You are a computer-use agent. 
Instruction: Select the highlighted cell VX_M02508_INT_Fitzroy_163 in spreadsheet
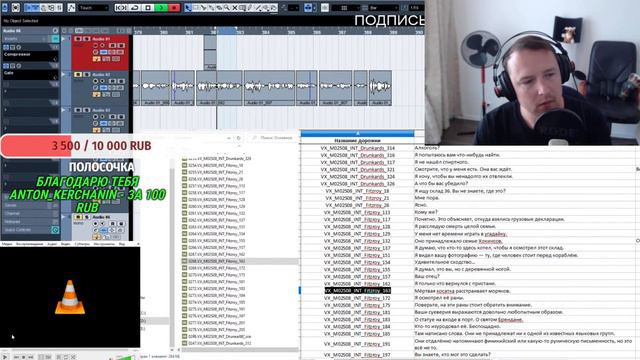click(x=358, y=291)
